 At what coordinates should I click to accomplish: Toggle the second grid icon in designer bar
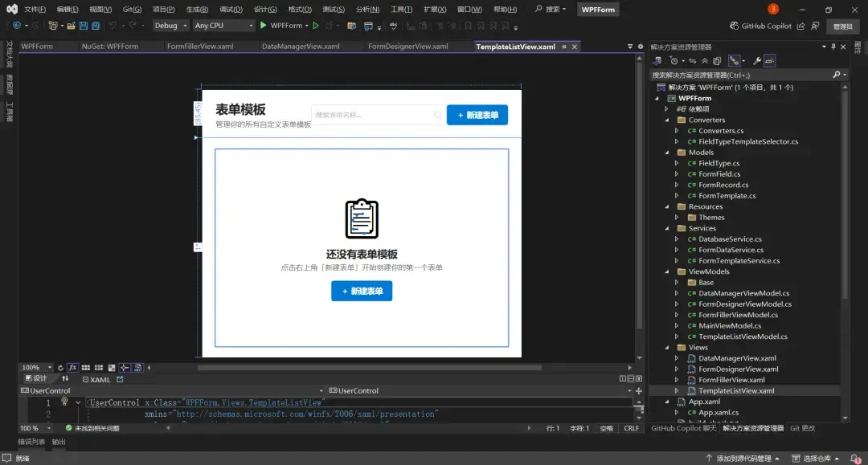[99, 368]
